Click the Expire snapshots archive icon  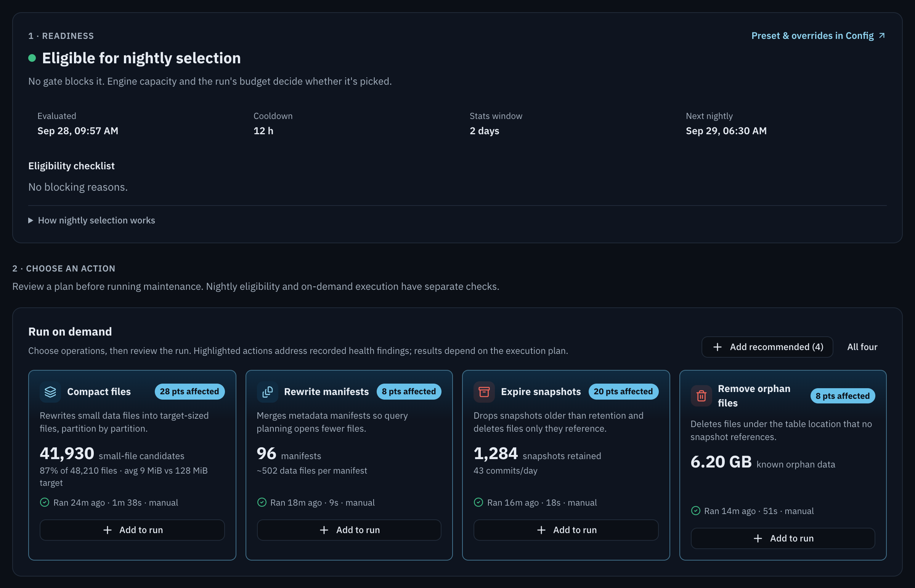484,392
